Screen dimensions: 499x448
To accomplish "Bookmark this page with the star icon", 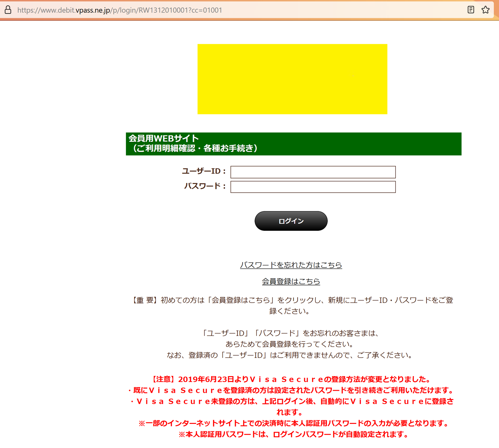I will (485, 10).
